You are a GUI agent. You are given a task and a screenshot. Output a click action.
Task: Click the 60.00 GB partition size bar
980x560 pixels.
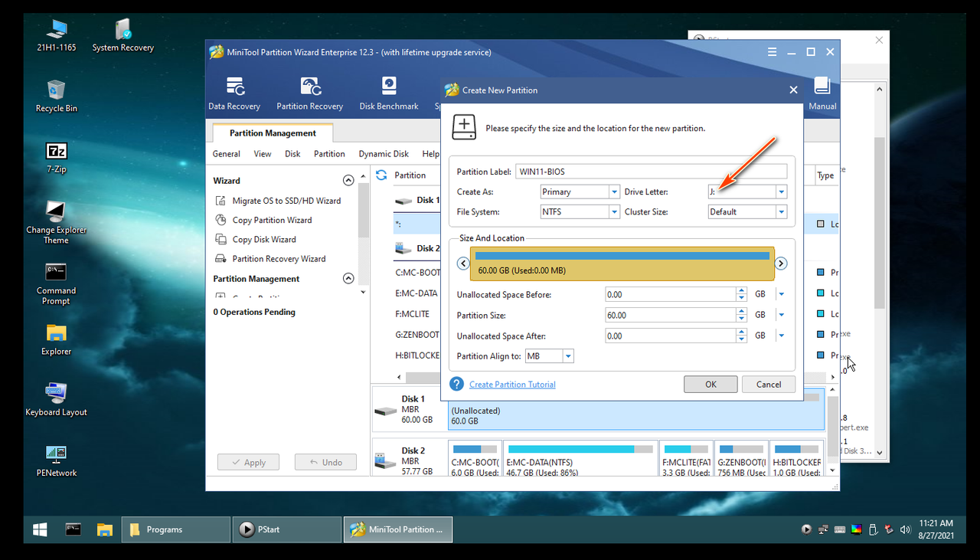click(622, 264)
